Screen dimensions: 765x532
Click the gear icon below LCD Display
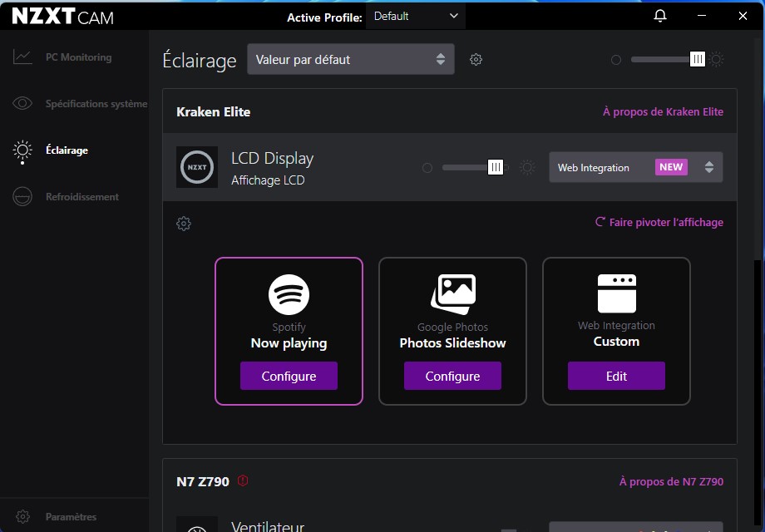184,224
